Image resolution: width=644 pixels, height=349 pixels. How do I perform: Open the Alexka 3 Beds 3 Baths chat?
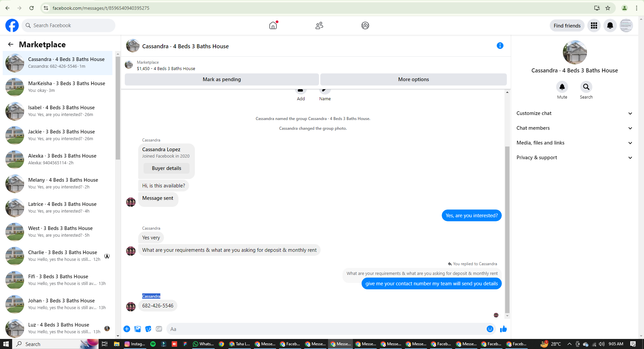pos(58,160)
